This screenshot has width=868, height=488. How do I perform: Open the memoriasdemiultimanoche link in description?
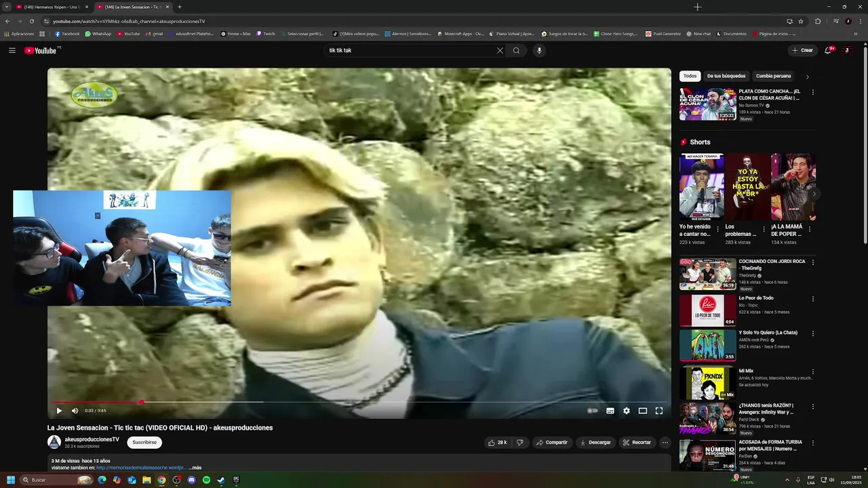140,468
